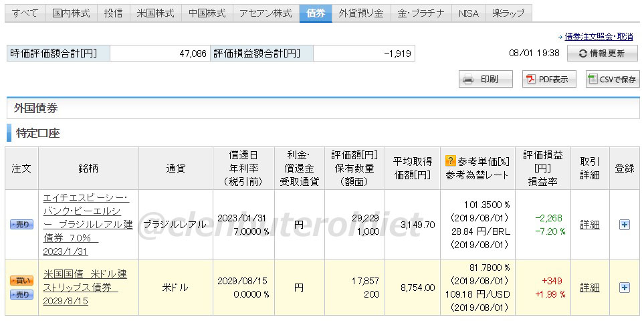Click the 特定口座 heading
644x321 pixels.
pyautogui.click(x=38, y=133)
